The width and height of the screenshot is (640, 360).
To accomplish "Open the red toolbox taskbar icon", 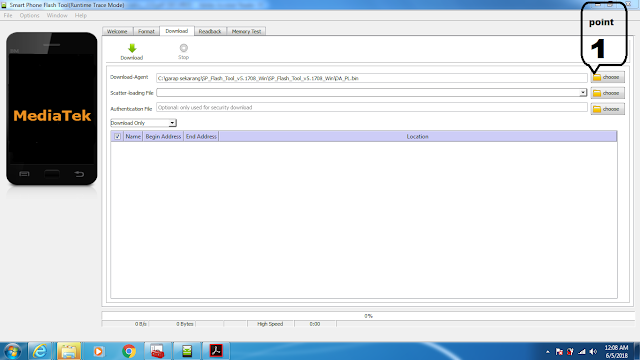I will click(x=158, y=351).
